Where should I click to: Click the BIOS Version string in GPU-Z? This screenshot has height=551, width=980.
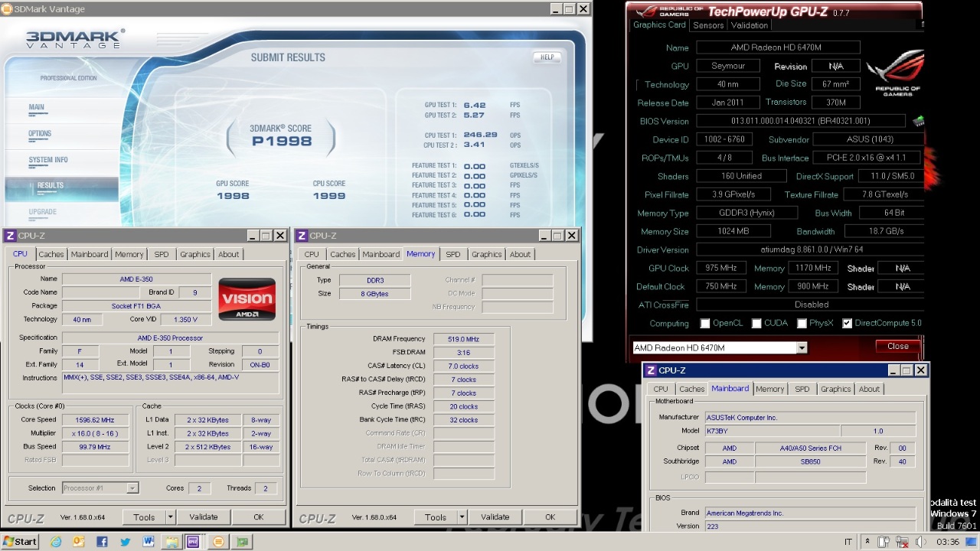(x=800, y=121)
